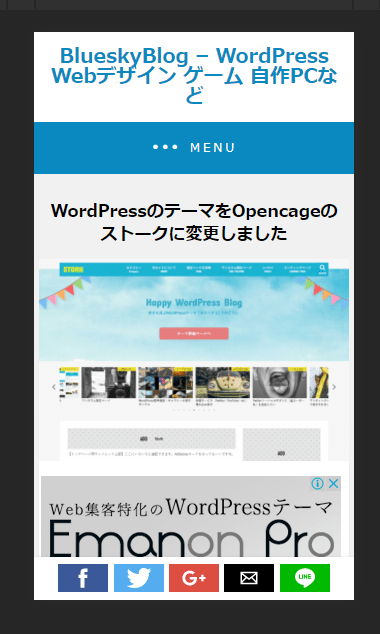The image size is (380, 634).
Task: Share the post on LINE
Action: (x=305, y=578)
